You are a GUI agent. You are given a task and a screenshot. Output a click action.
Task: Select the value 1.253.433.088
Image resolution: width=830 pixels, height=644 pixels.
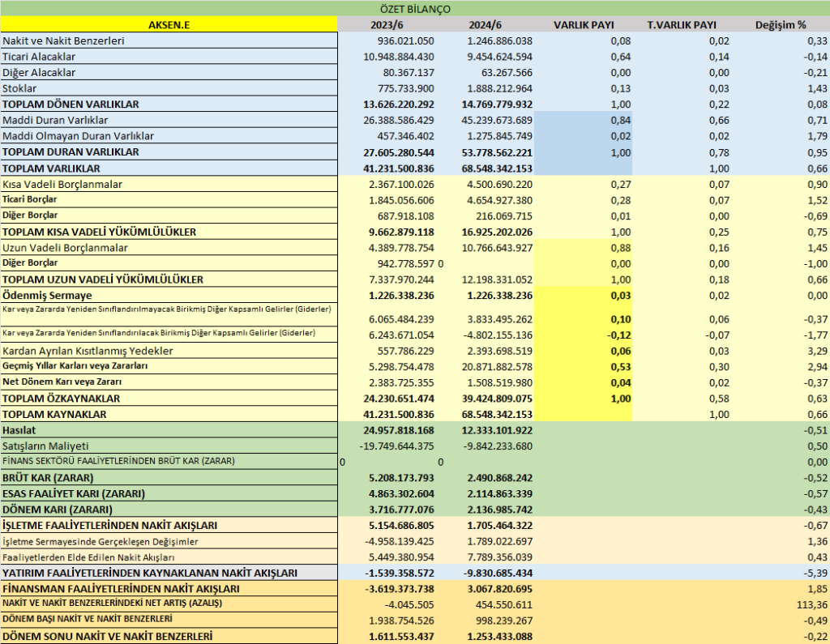[x=499, y=637]
